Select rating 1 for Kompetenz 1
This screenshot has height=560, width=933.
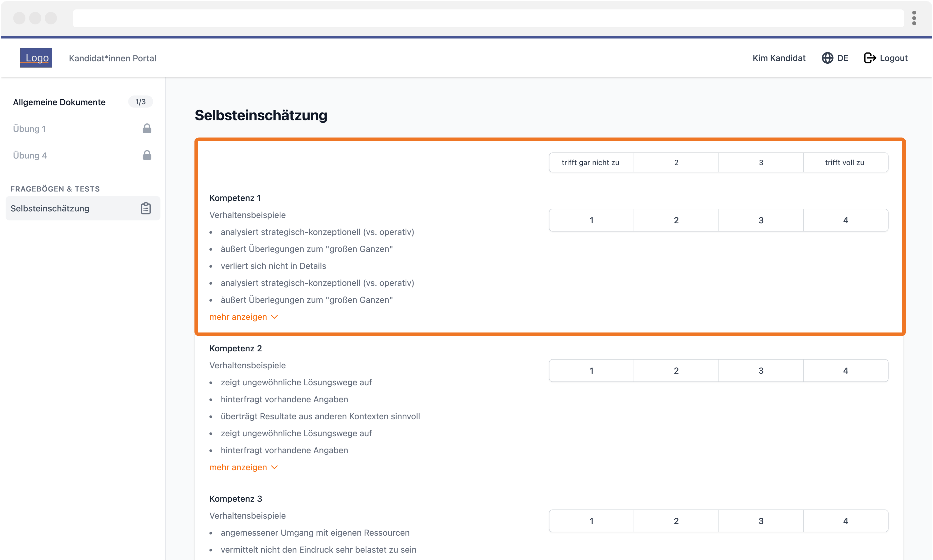(591, 220)
